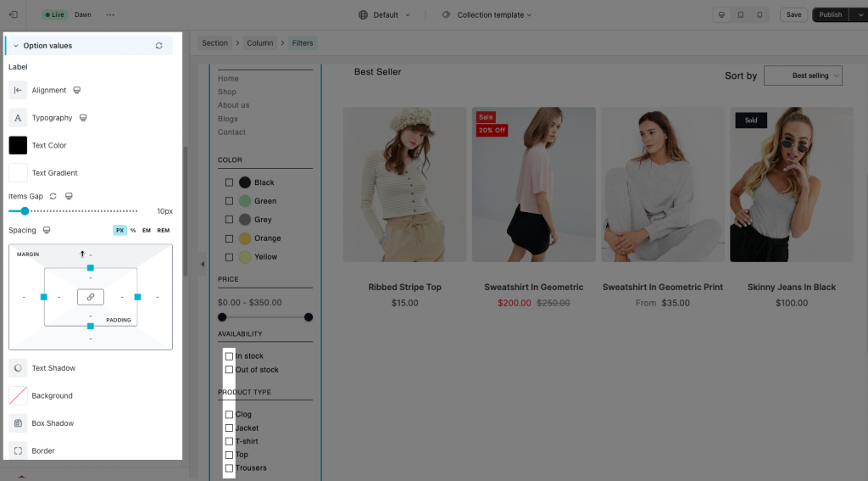Click the Ribbed Stripe Top product image

pos(404,185)
